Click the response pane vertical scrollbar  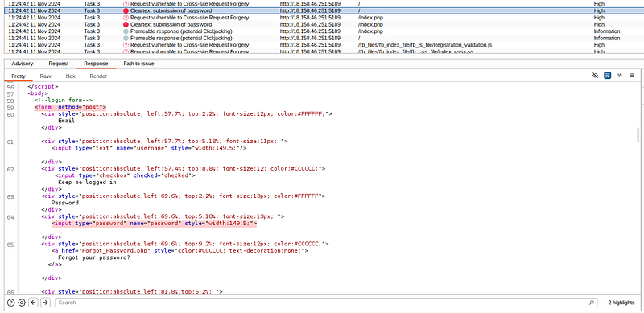click(638, 135)
